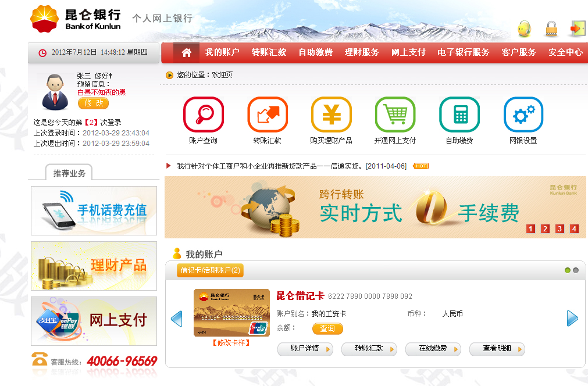Select the green account page dot
Screen dimensions: 588x386
coord(568,270)
